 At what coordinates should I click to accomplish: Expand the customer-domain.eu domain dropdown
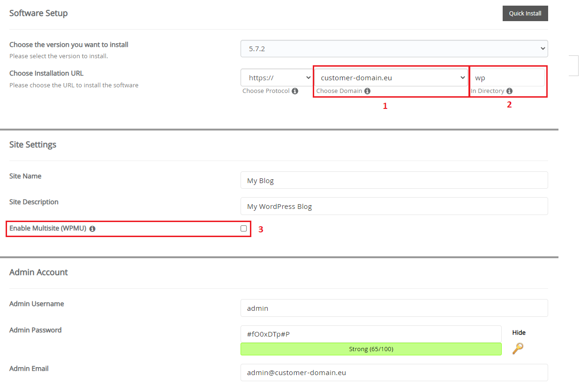[392, 78]
